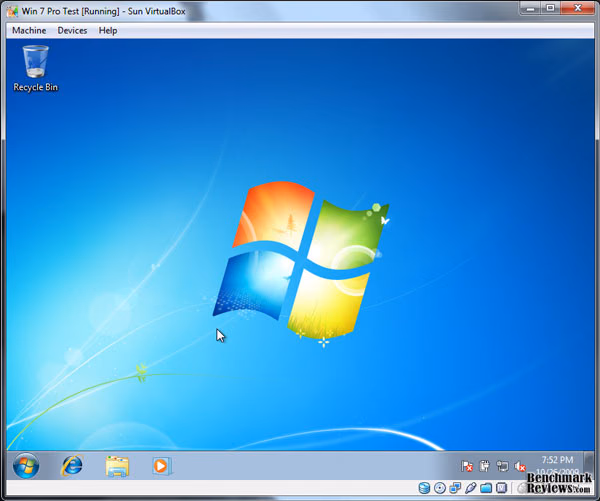This screenshot has width=600, height=501.
Task: Open Windows Explorer folder taskbar icon
Action: (117, 466)
